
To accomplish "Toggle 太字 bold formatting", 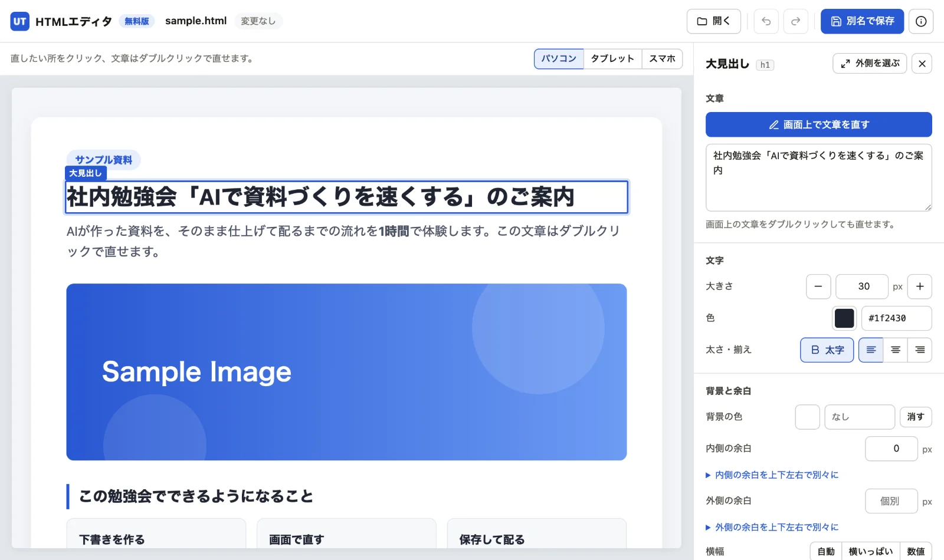I will coord(827,350).
